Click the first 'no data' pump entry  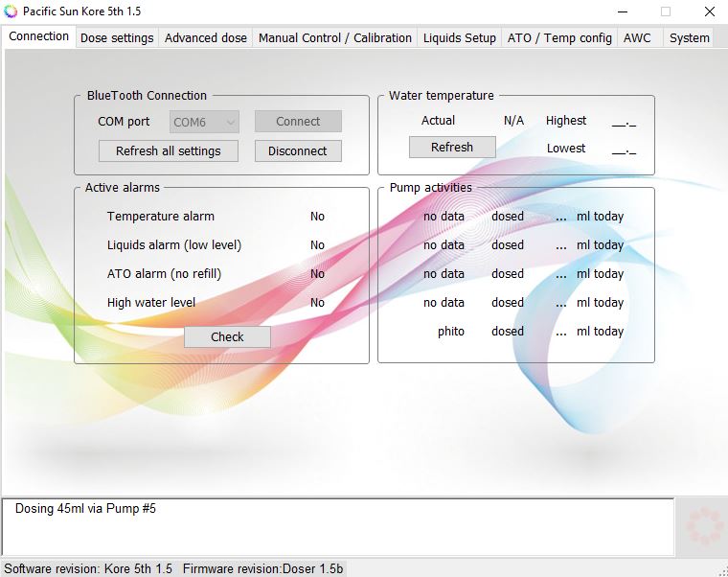coord(444,217)
